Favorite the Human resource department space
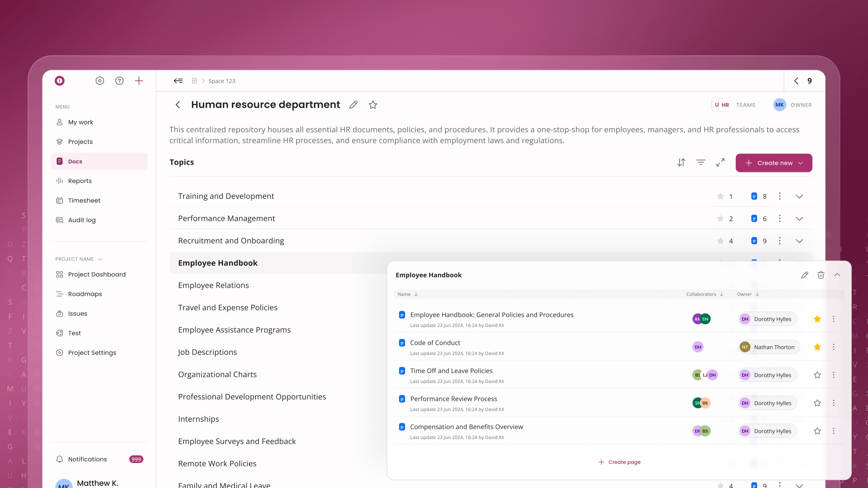 pos(373,105)
